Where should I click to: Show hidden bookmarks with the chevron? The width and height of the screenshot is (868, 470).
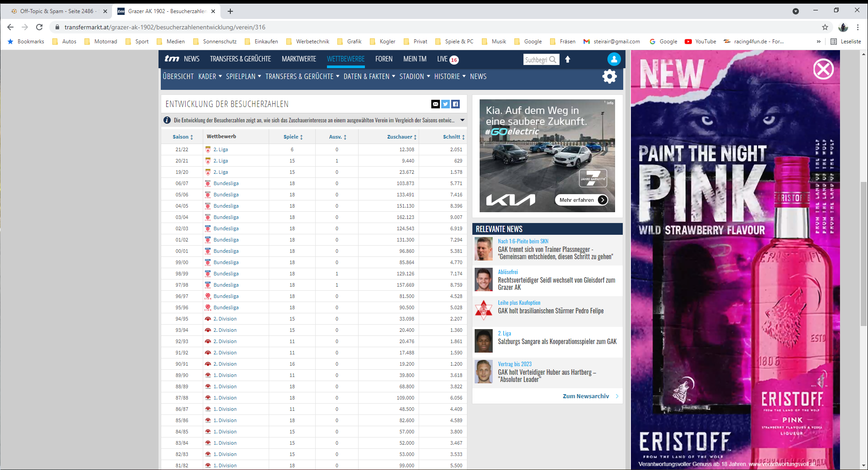819,42
